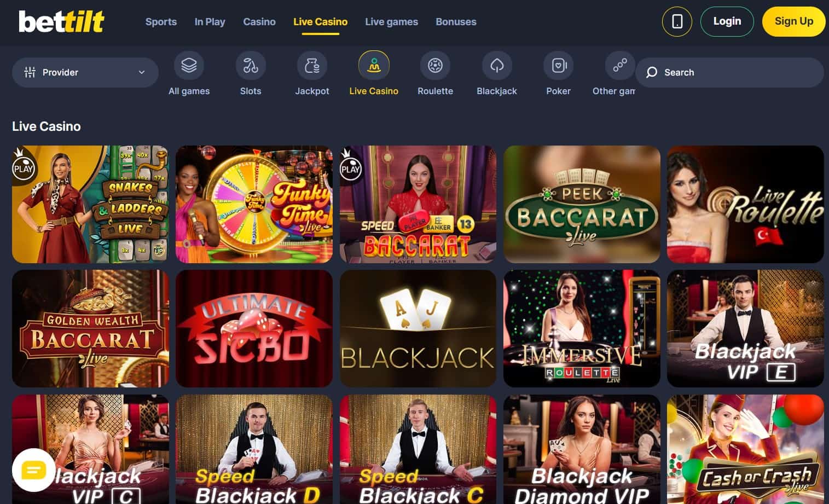Select the Other games category icon
Image resolution: width=829 pixels, height=504 pixels.
coord(619,66)
